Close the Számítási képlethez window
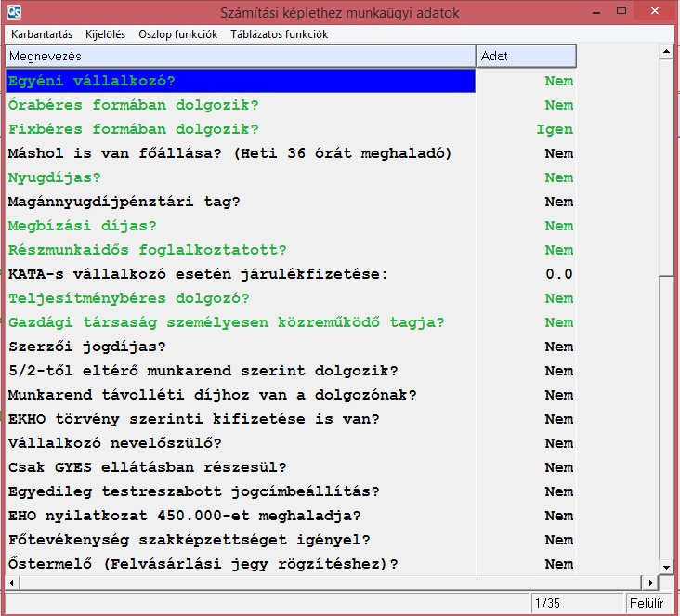 point(653,13)
